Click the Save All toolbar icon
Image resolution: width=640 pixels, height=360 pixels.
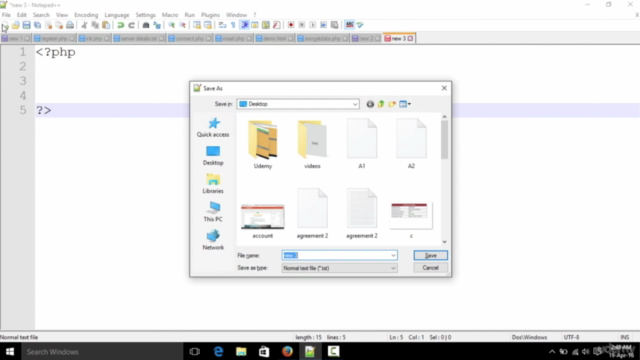(38, 25)
